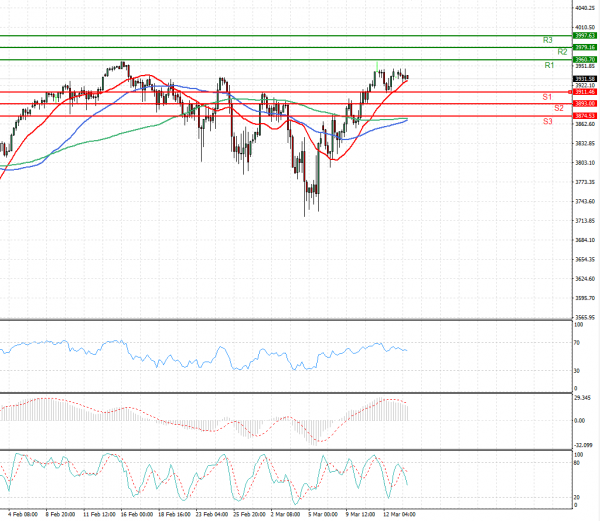
Task: Select the red 3911.46 price tag
Action: (x=585, y=92)
